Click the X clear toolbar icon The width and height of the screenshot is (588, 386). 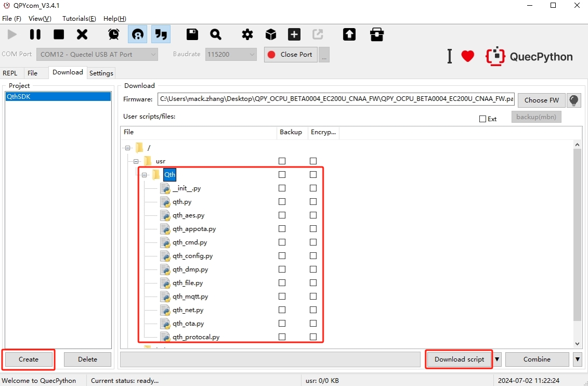(82, 34)
